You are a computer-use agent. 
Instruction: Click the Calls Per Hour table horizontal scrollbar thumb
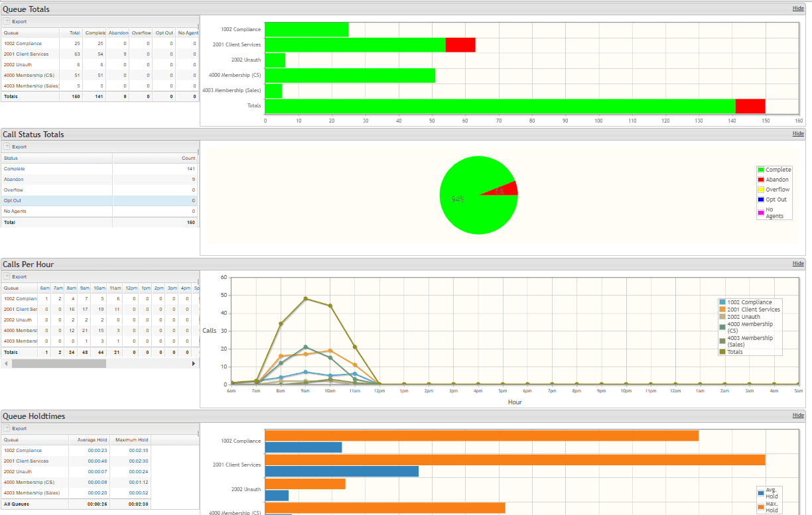coord(59,363)
